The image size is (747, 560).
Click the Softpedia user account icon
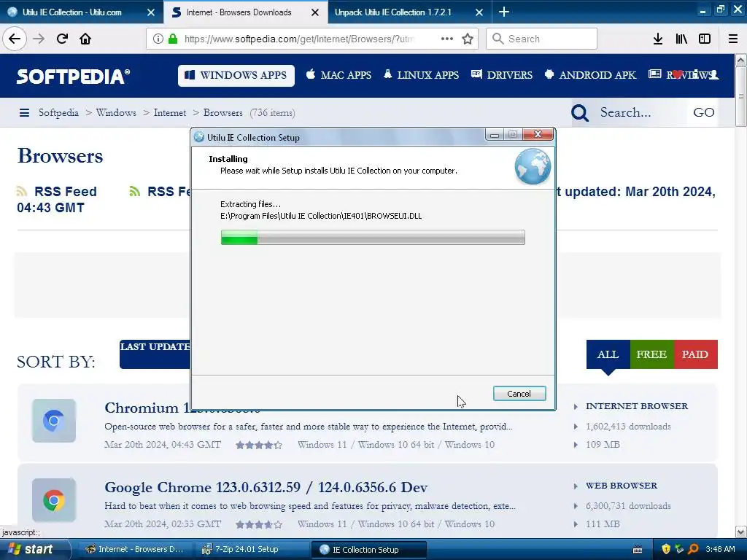click(713, 75)
